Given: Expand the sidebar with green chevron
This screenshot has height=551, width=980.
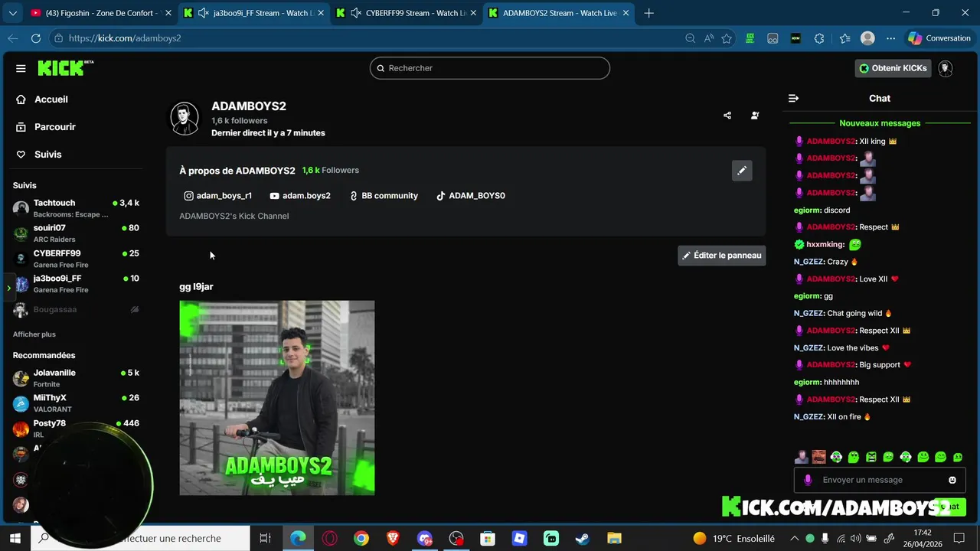Looking at the screenshot, I should pos(8,288).
